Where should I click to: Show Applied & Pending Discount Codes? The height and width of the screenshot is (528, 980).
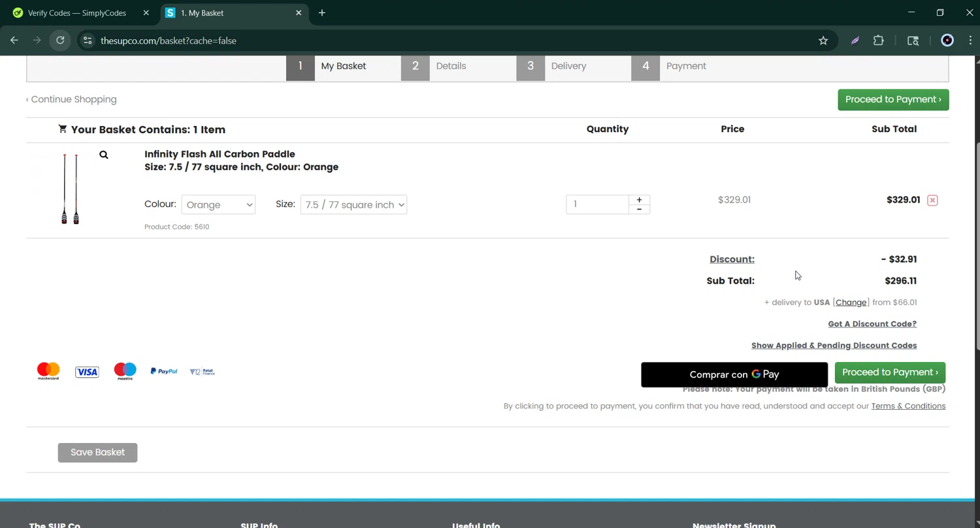click(x=834, y=346)
